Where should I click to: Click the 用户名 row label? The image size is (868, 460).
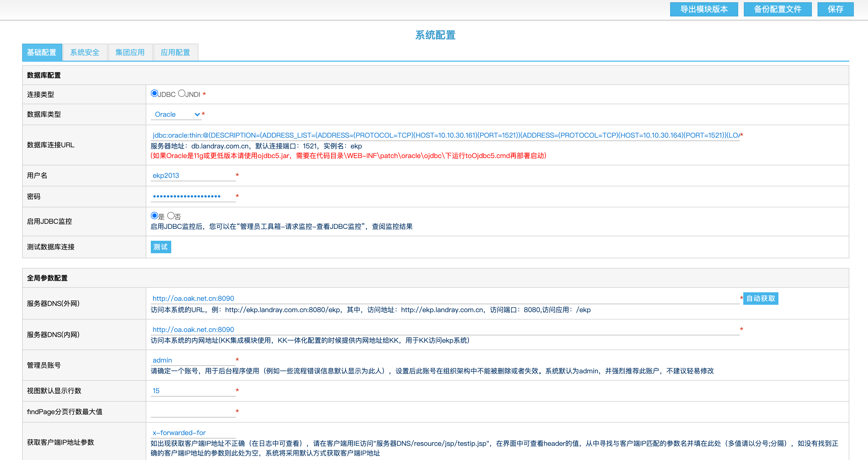coord(37,175)
